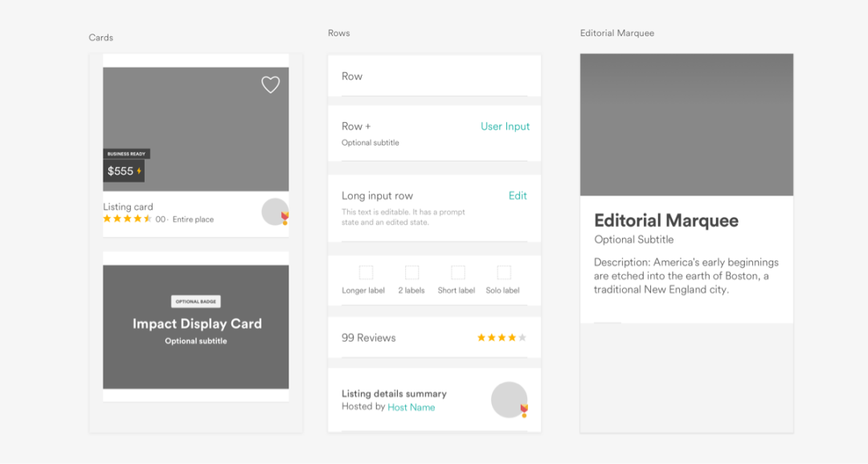This screenshot has width=868, height=464.
Task: Click the OPTIONAL BADGE label
Action: [x=196, y=302]
